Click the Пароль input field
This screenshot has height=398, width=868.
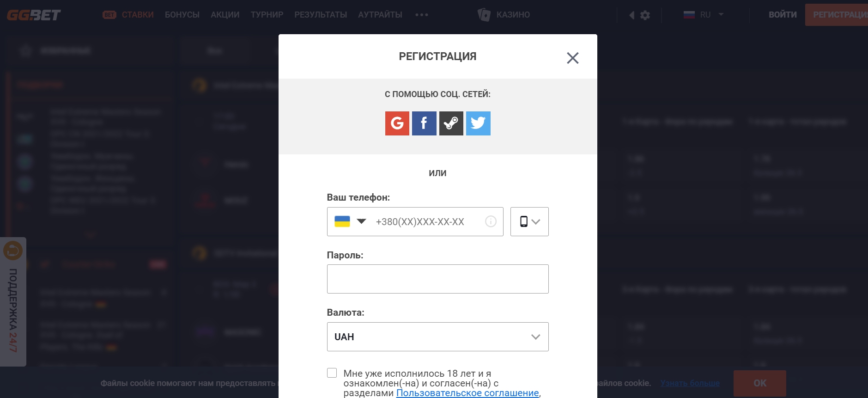point(437,279)
